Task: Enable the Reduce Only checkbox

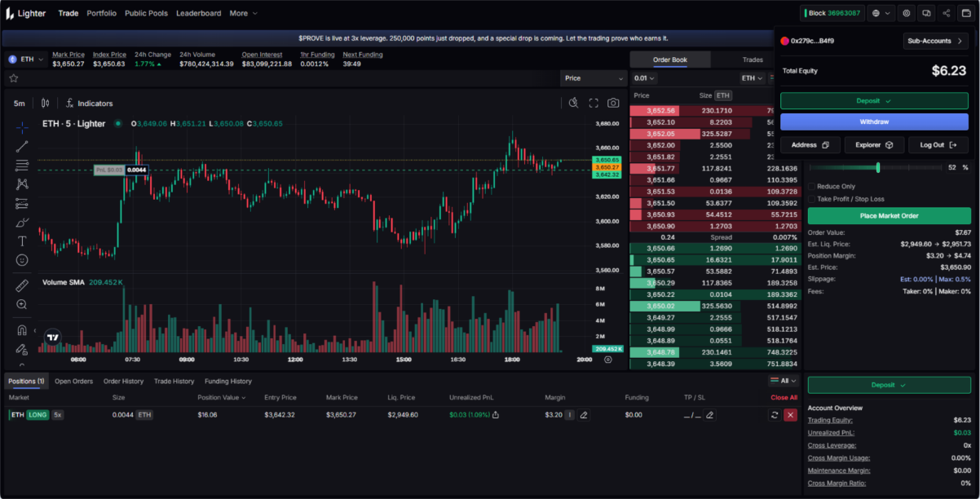Action: coord(812,187)
